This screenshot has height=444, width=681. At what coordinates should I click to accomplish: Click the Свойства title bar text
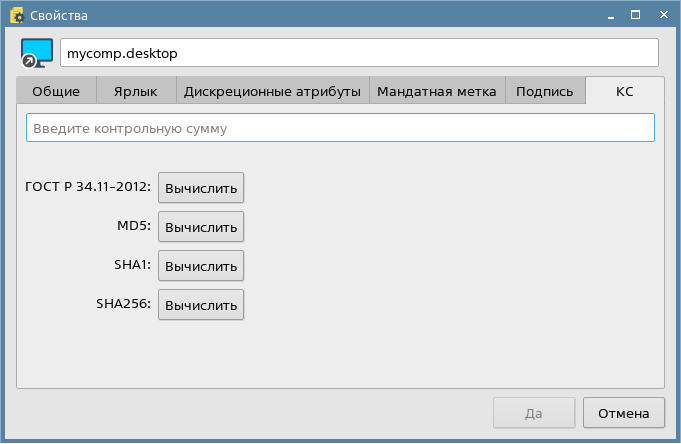[x=58, y=15]
